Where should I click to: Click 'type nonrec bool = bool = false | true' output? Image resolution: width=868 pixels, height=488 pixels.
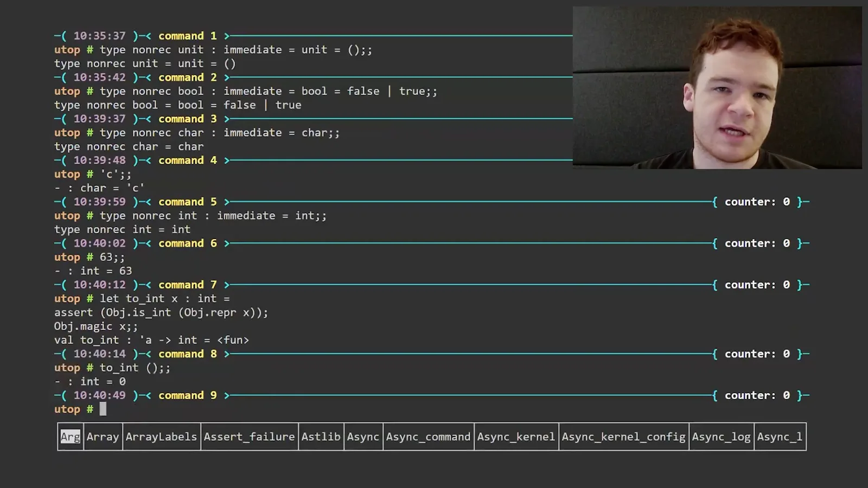tap(177, 105)
